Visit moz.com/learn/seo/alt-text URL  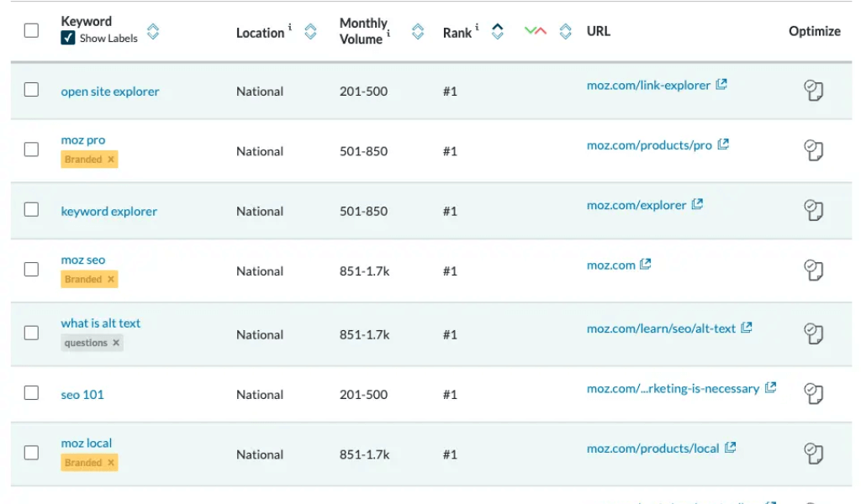click(x=661, y=328)
